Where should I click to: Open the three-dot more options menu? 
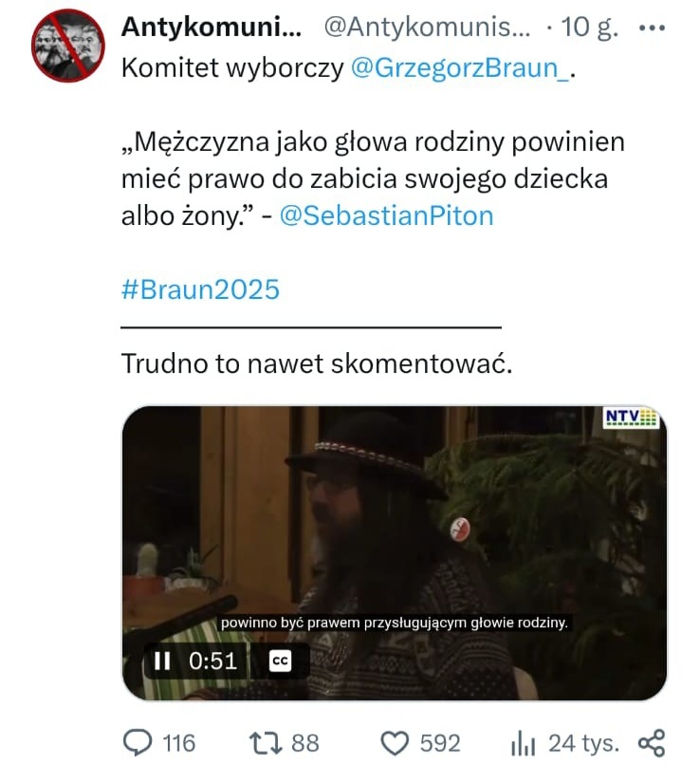pos(652,28)
